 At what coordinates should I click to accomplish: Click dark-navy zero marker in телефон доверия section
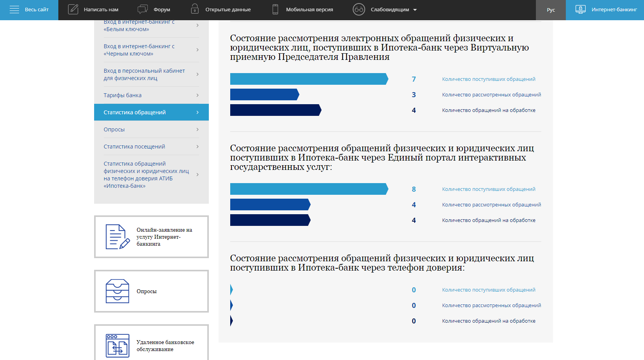[x=231, y=321]
